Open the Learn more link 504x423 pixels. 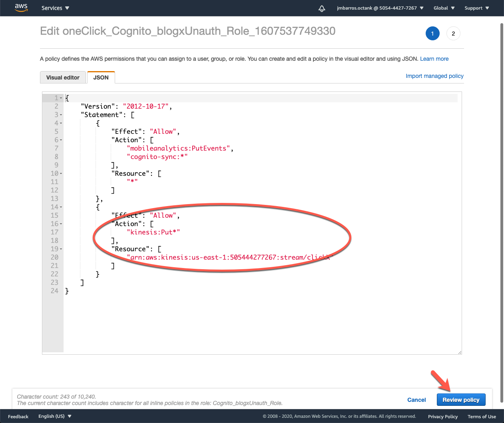[434, 59]
